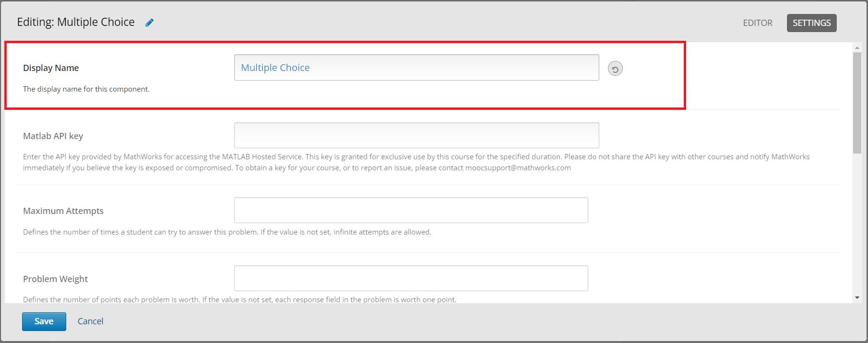Image resolution: width=868 pixels, height=343 pixels.
Task: Click the Matlab API key label
Action: point(53,136)
